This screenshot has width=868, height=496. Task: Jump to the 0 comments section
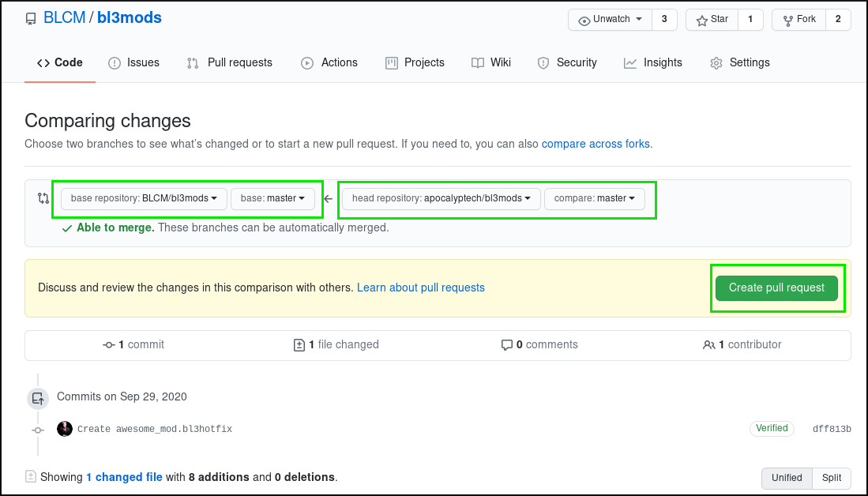pos(539,345)
